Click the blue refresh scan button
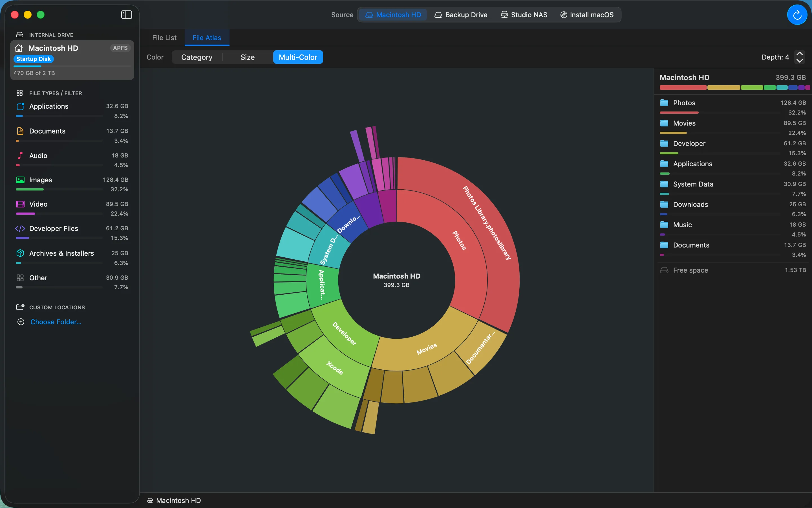This screenshot has height=508, width=812. (x=797, y=15)
